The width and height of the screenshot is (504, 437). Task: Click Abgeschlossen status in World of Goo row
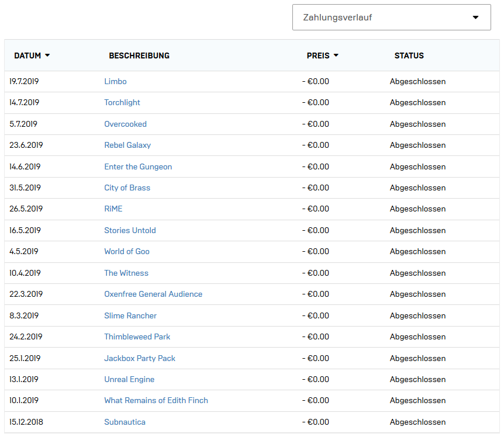click(418, 252)
